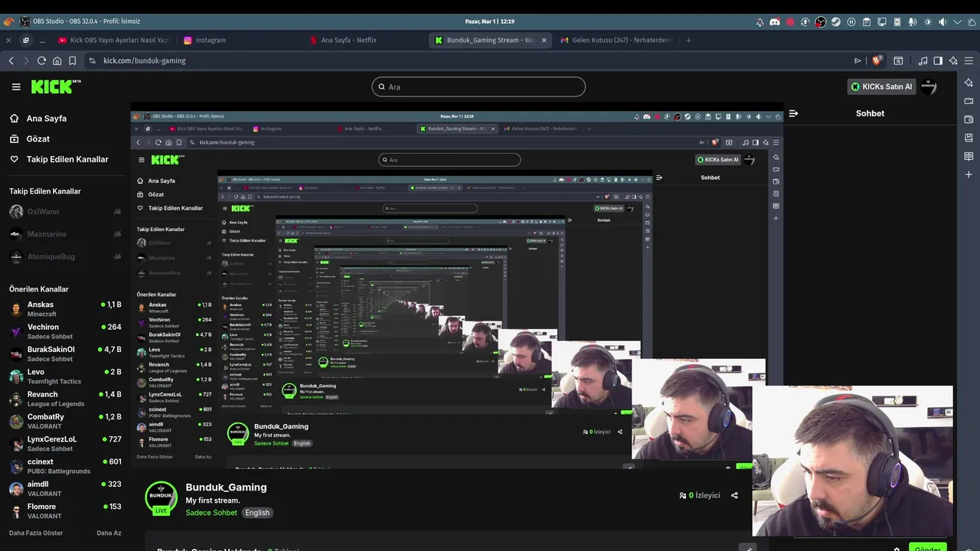Go back in browser history
This screenshot has height=551, width=980.
11,60
